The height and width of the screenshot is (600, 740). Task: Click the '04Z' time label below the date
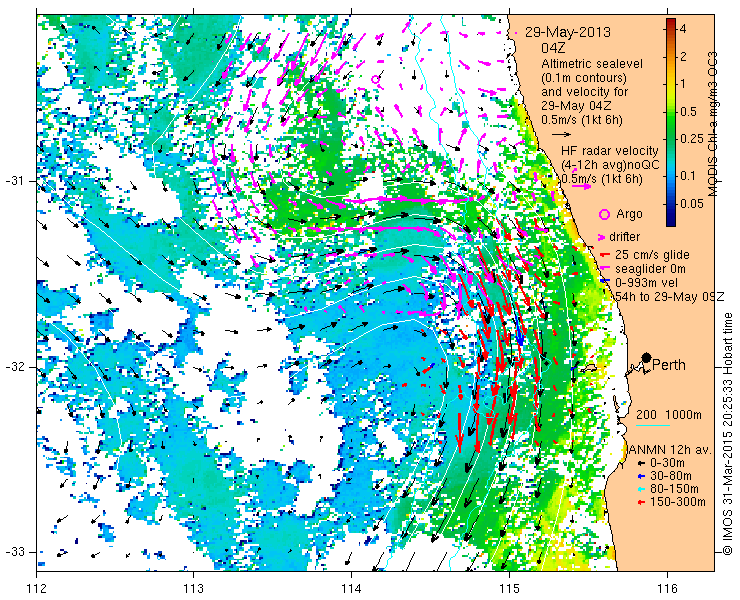[553, 48]
